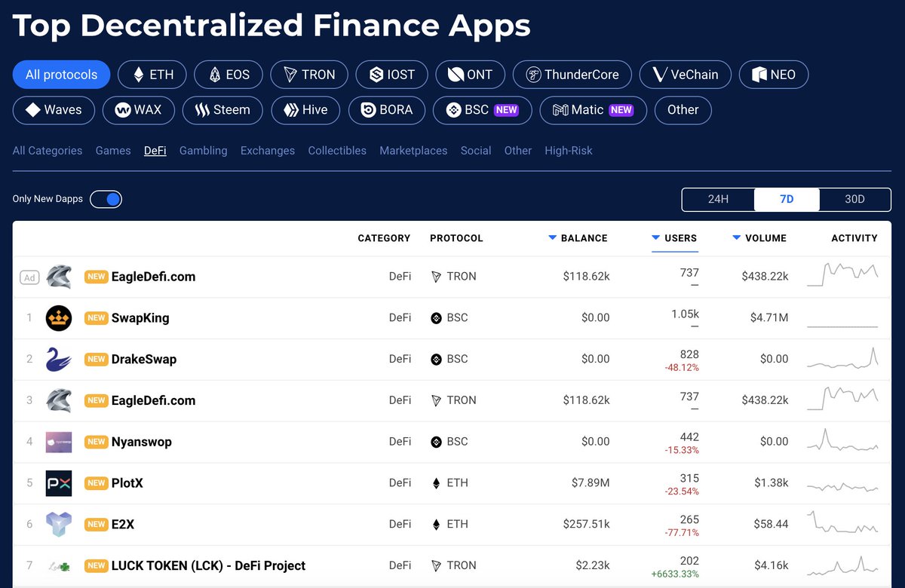This screenshot has height=588, width=905.
Task: Open Marketplaces category tab
Action: point(413,151)
